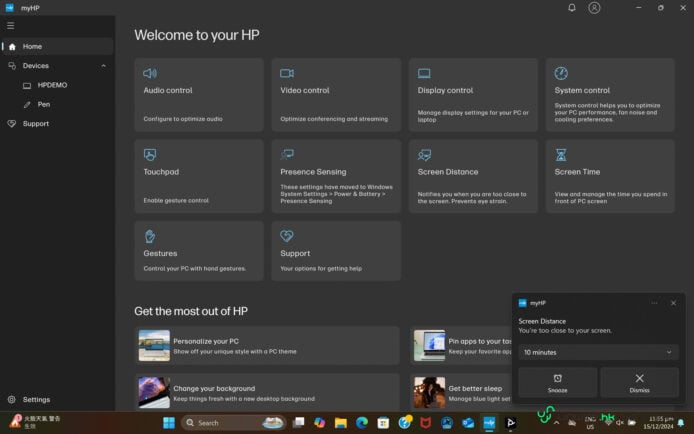Open the Windows Start menu
The height and width of the screenshot is (434, 694).
click(169, 423)
